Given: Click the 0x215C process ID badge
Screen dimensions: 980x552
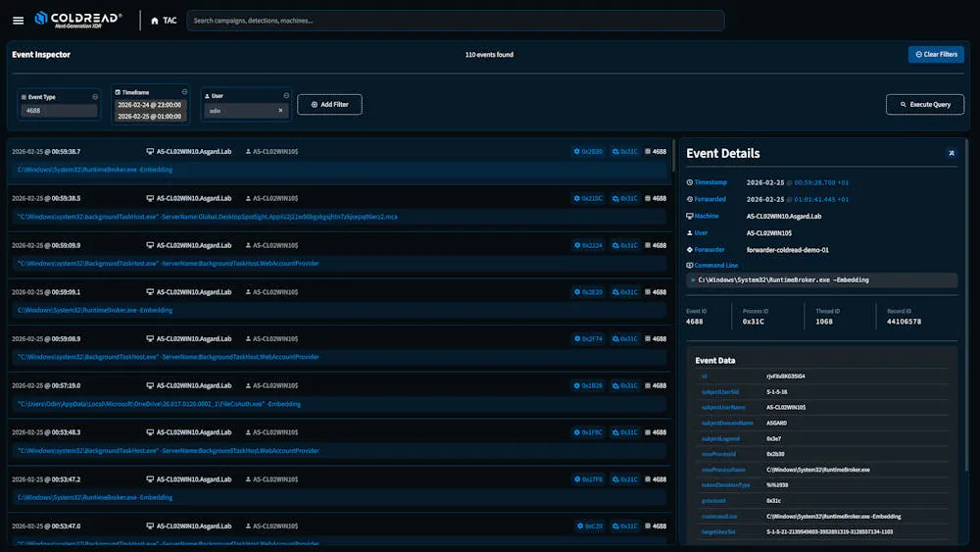Looking at the screenshot, I should point(588,198).
